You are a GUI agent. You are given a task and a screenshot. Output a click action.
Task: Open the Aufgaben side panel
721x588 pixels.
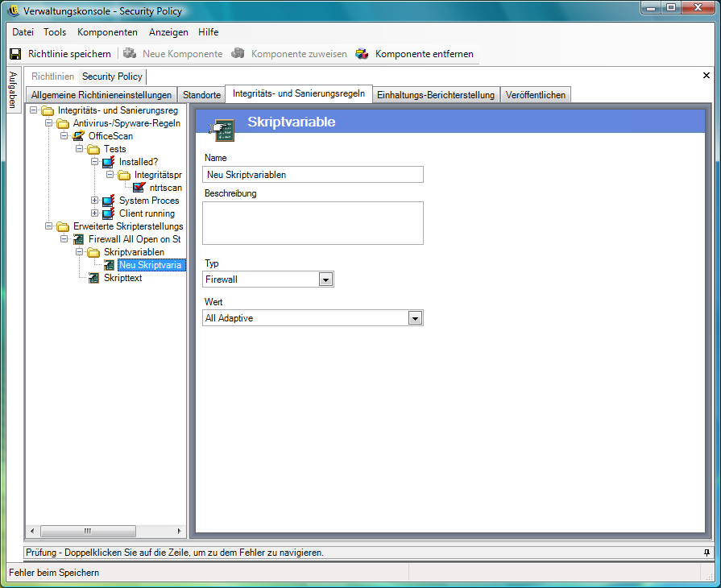[13, 89]
